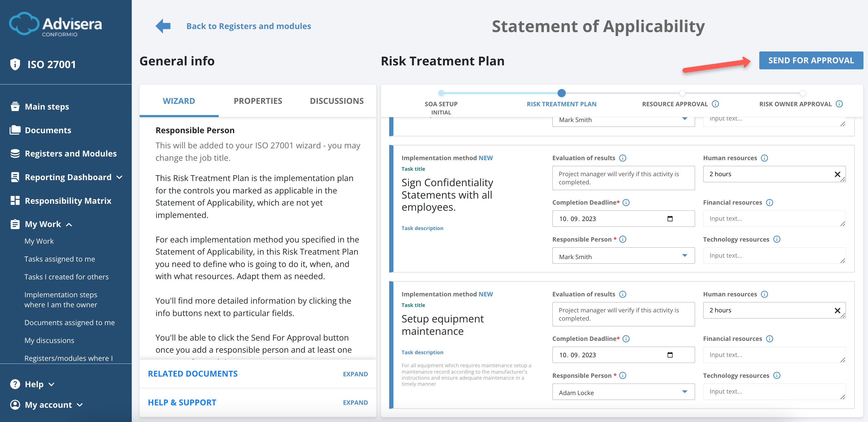Select the Main steps sidebar icon

tap(15, 106)
